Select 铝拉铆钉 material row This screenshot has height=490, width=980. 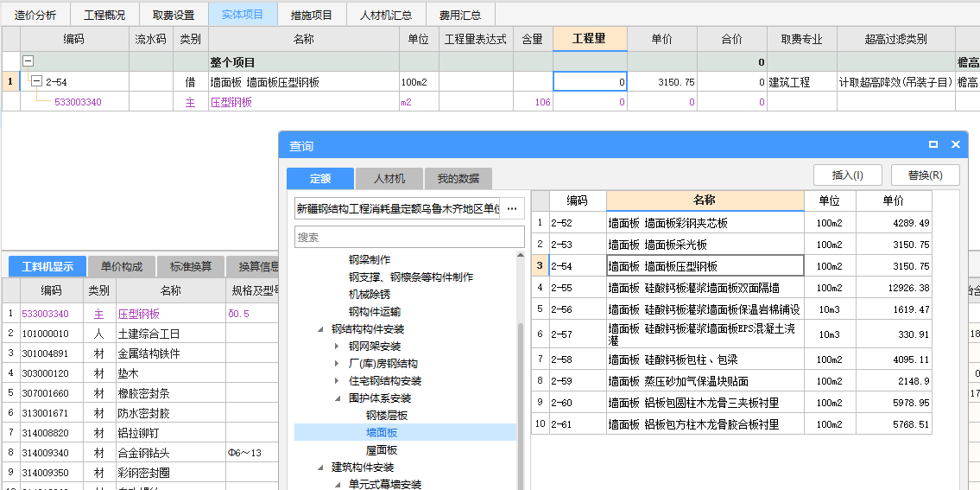pyautogui.click(x=141, y=432)
